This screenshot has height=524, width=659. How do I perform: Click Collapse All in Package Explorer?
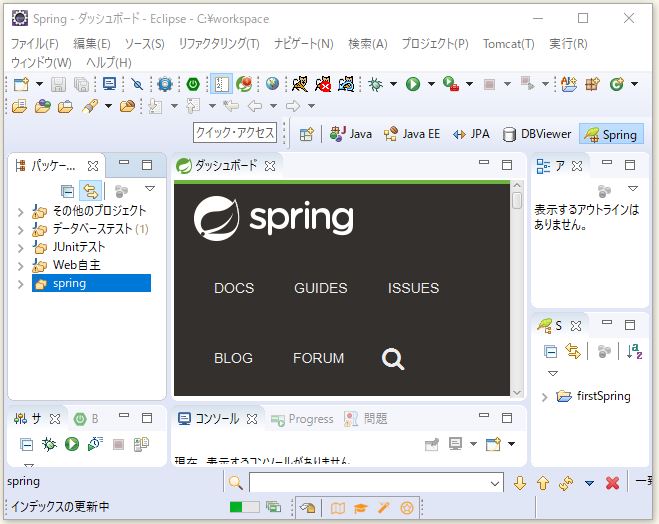(x=67, y=192)
